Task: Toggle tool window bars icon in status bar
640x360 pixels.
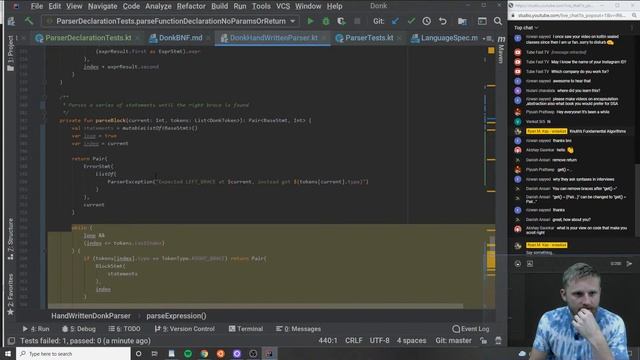Action: click(11, 340)
